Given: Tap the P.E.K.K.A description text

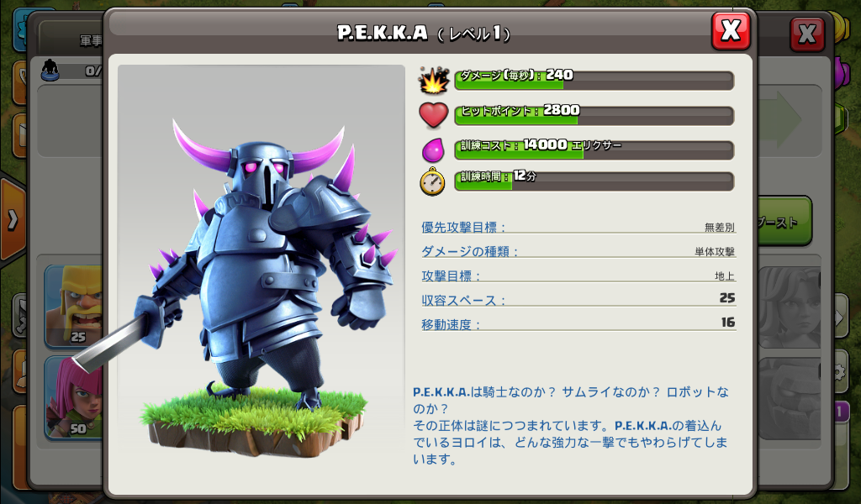Looking at the screenshot, I should (x=571, y=426).
